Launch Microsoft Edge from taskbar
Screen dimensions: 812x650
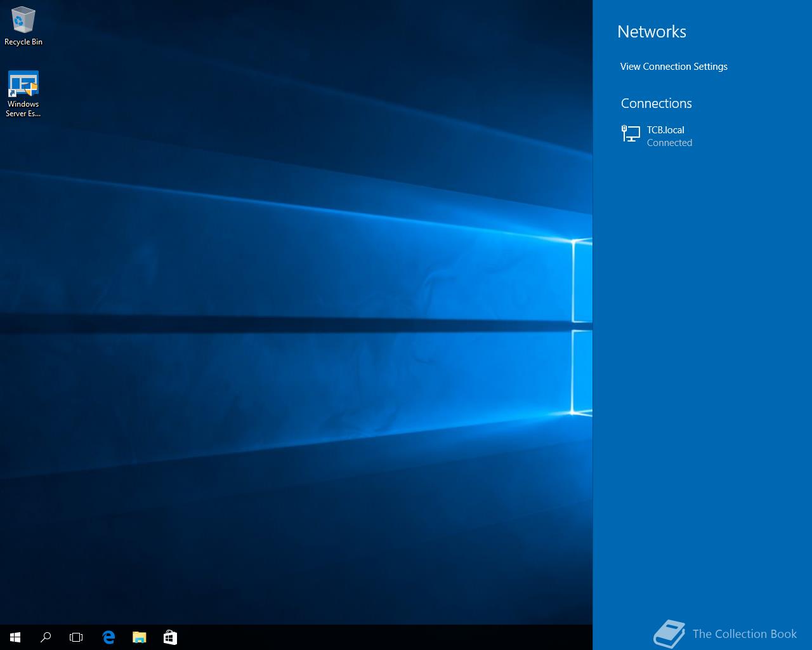108,637
